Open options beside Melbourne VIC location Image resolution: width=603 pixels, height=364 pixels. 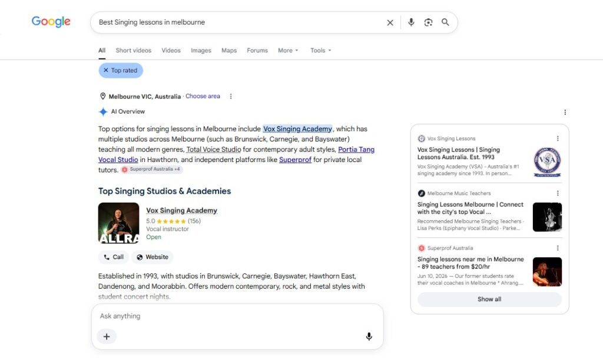tap(231, 96)
